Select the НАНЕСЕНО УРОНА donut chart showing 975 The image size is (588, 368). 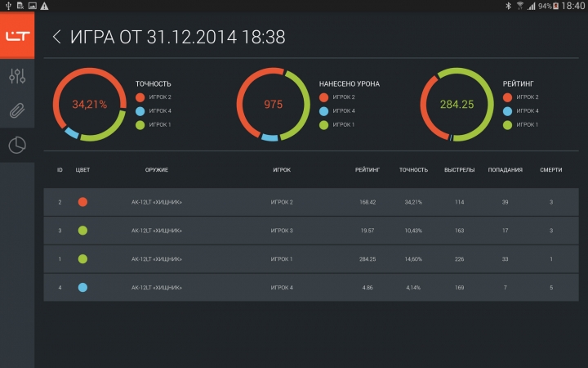tap(273, 105)
